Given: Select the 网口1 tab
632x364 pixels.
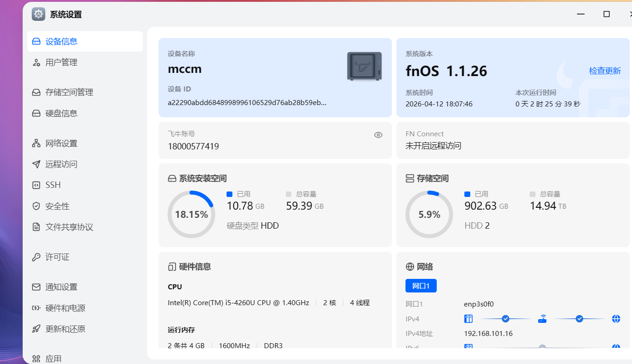Looking at the screenshot, I should pyautogui.click(x=421, y=286).
